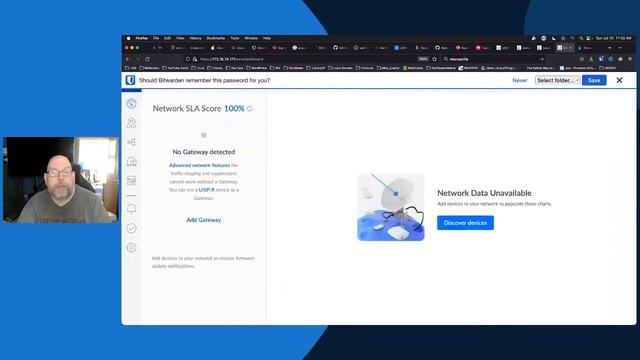Dismiss the Bitwarden password banner
The width and height of the screenshot is (640, 360).
(619, 80)
